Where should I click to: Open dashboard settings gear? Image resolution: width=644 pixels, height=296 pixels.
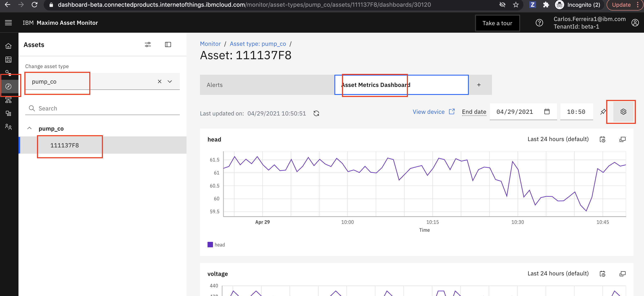(x=623, y=112)
